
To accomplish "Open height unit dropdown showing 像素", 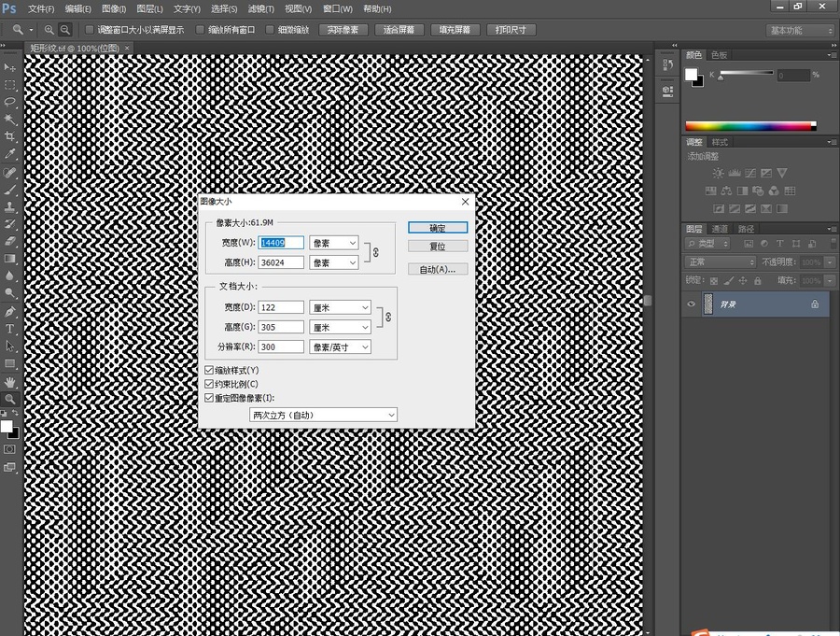I will coord(334,262).
